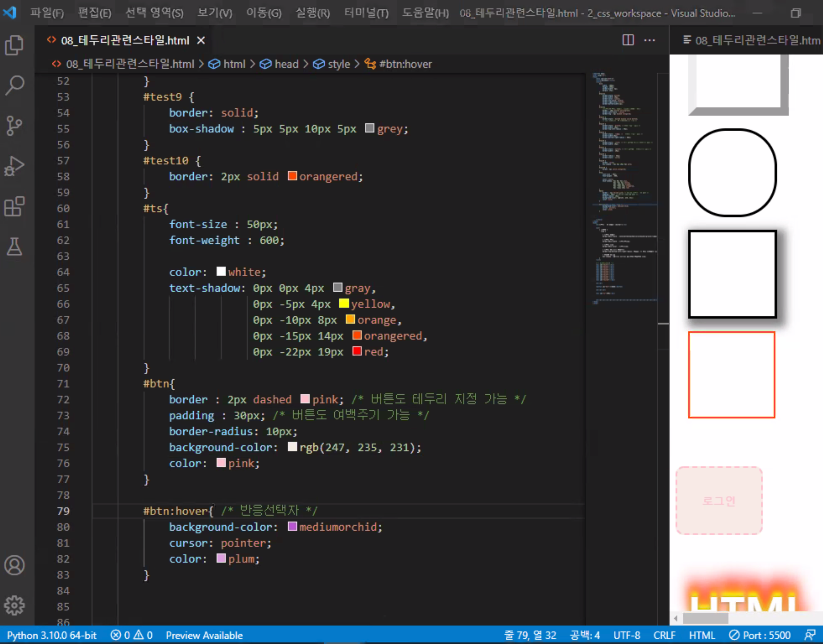This screenshot has width=823, height=644.
Task: Click the split editor right icon
Action: tap(628, 40)
